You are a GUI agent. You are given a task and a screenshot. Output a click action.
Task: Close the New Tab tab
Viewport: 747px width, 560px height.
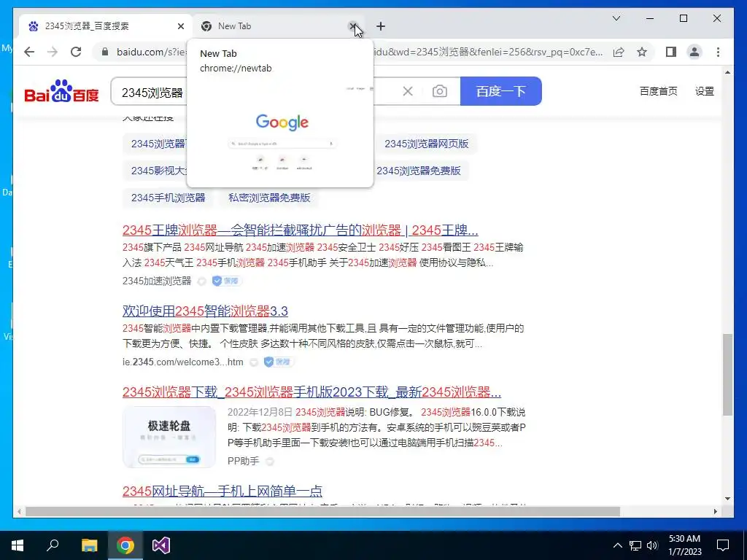[353, 26]
